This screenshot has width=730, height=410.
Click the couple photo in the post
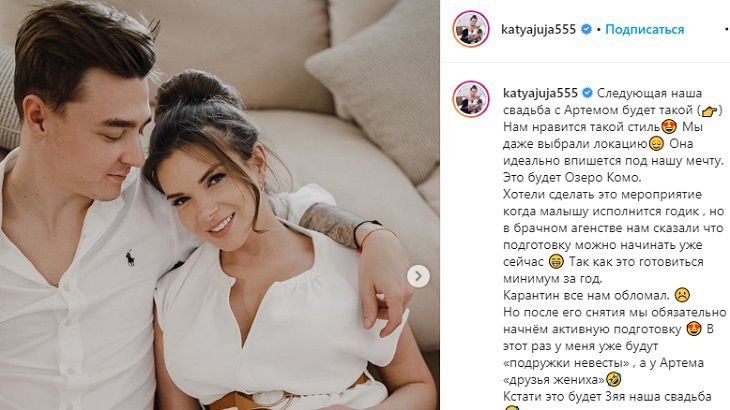(x=220, y=205)
